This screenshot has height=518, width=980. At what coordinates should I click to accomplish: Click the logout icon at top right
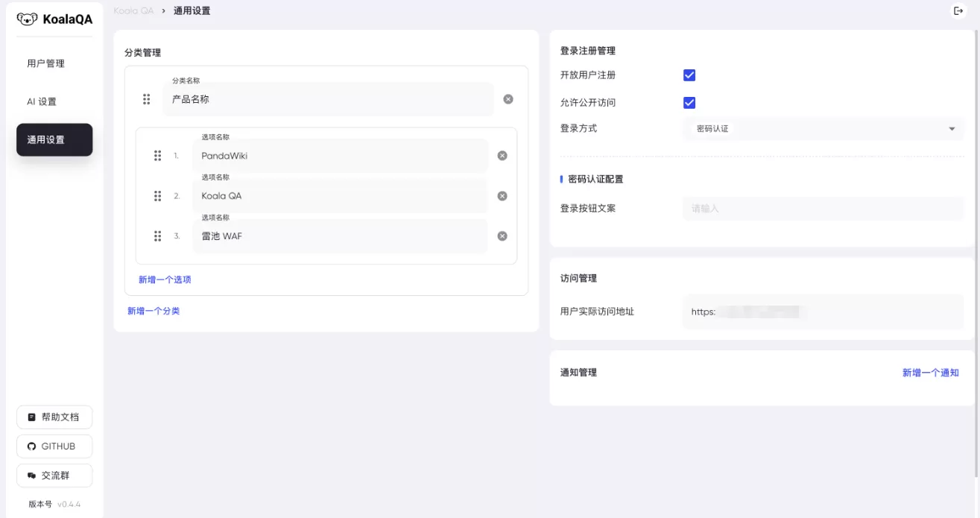[960, 10]
